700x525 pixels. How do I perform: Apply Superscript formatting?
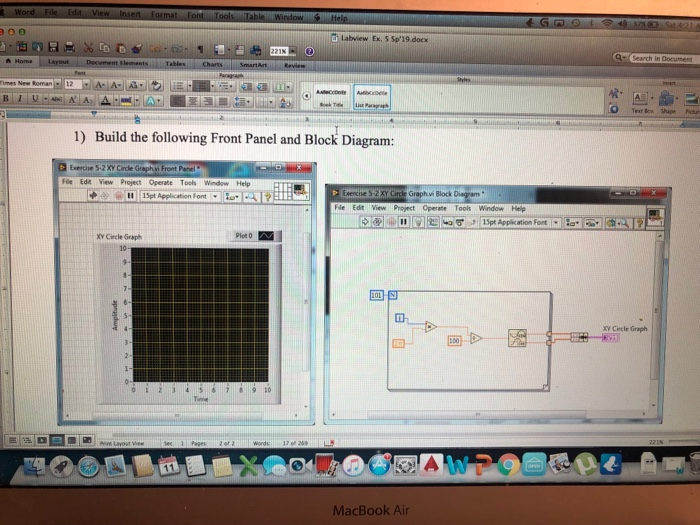click(x=72, y=100)
